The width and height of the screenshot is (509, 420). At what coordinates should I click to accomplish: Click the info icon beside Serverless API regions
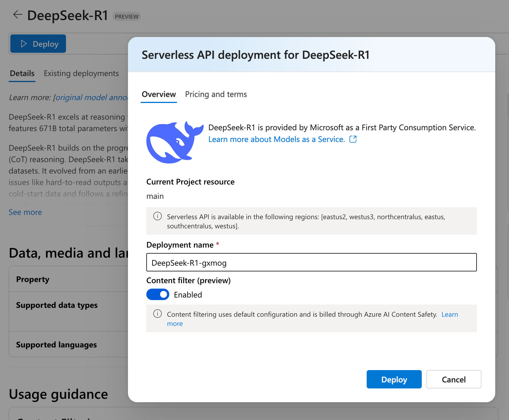pyautogui.click(x=158, y=216)
